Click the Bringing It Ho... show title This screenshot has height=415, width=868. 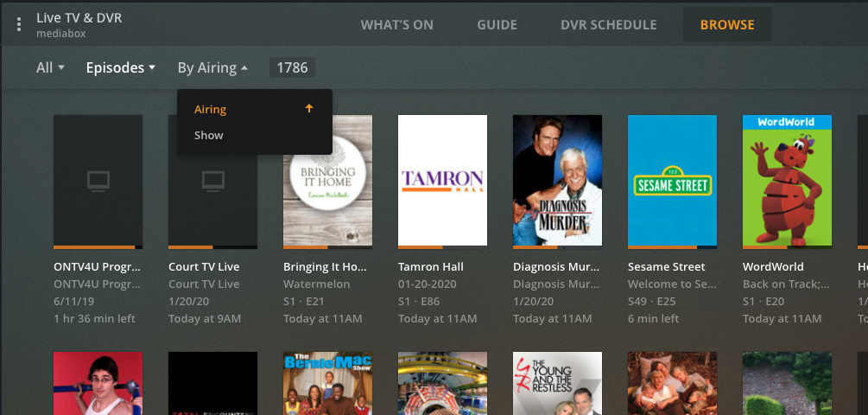325,267
